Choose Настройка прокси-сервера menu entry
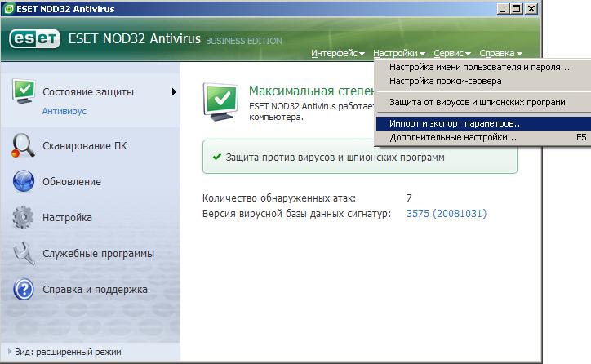Screen dimensions: 591x364 click(483, 81)
